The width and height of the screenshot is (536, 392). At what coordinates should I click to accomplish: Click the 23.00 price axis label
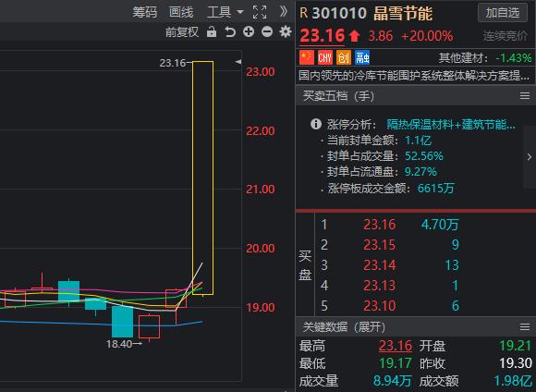(x=261, y=72)
